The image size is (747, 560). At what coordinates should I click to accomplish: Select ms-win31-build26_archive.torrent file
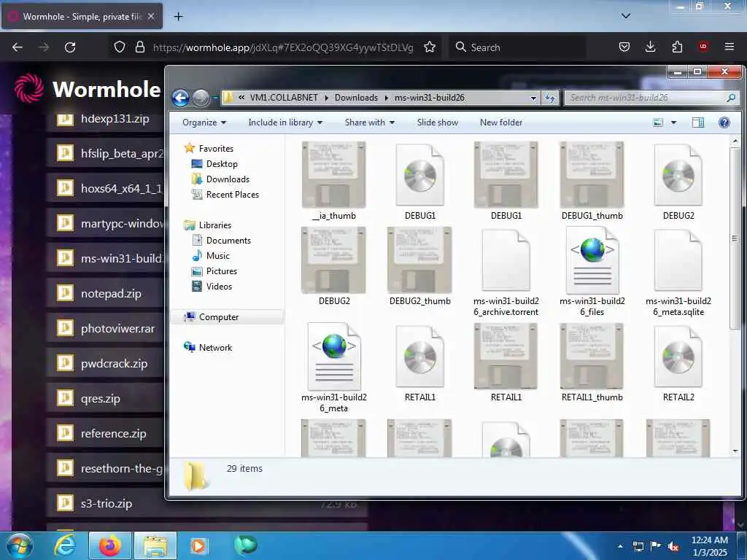point(506,273)
